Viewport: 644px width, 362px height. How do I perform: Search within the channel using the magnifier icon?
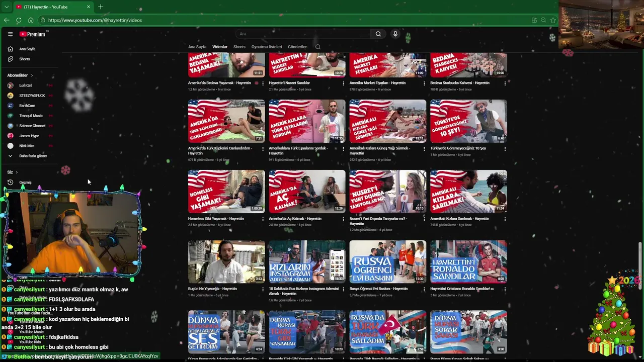click(318, 47)
